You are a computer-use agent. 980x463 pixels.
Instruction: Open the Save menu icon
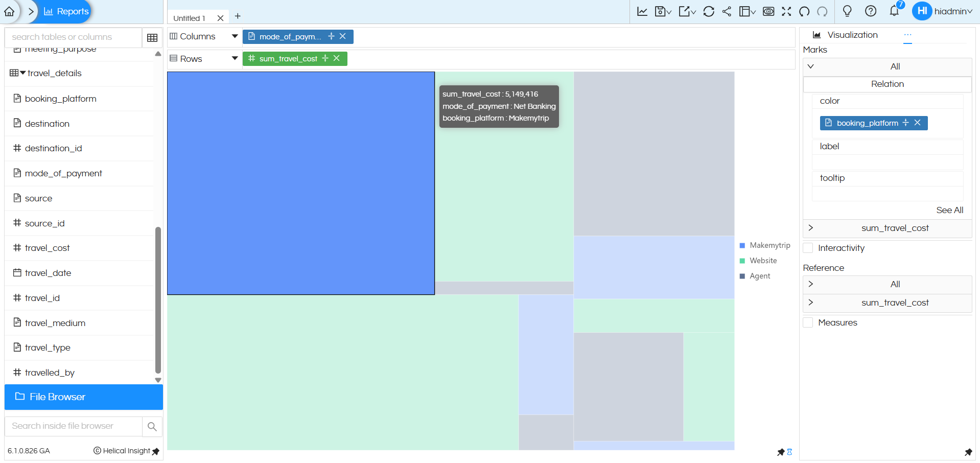tap(662, 11)
